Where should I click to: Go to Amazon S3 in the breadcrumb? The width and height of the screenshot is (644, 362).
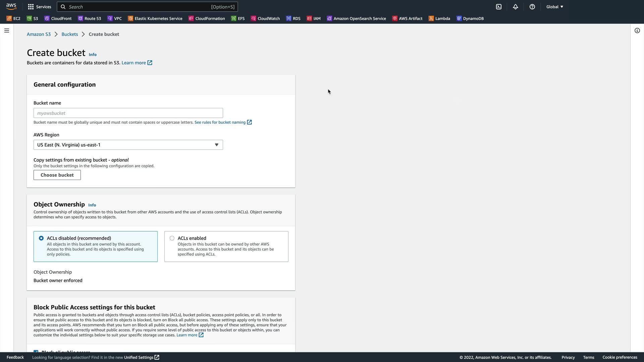(39, 34)
